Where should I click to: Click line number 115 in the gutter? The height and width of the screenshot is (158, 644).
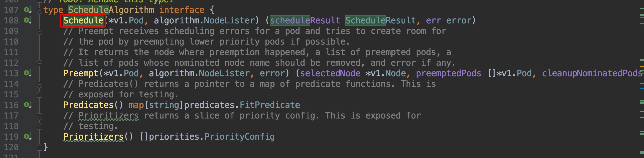[x=11, y=95]
